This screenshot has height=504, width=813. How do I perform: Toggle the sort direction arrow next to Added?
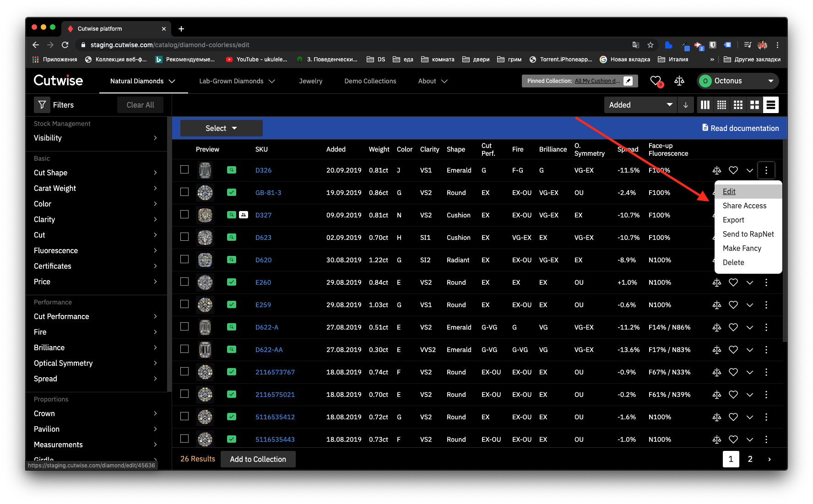point(686,105)
